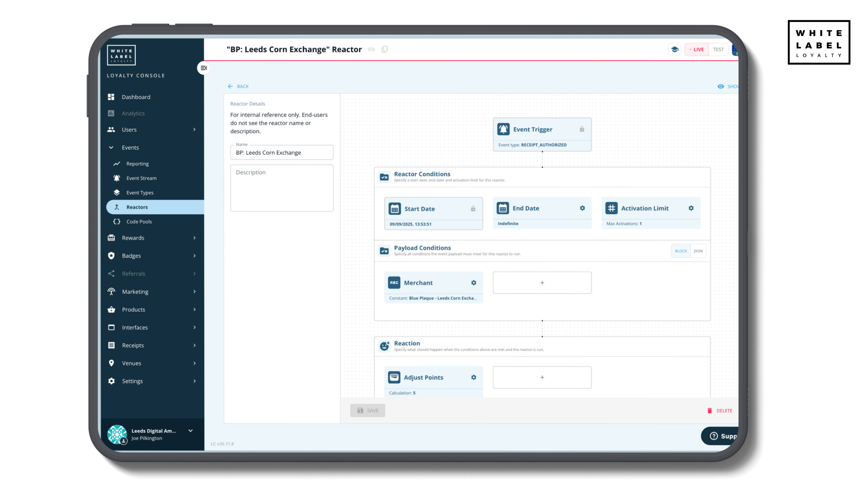
Task: Click the Badges shield icon in sidebar
Action: click(111, 255)
